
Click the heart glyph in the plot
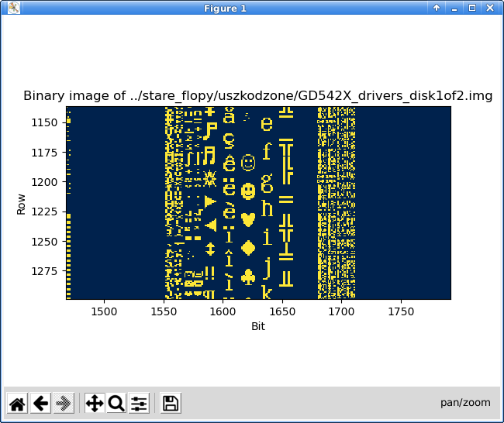[248, 220]
